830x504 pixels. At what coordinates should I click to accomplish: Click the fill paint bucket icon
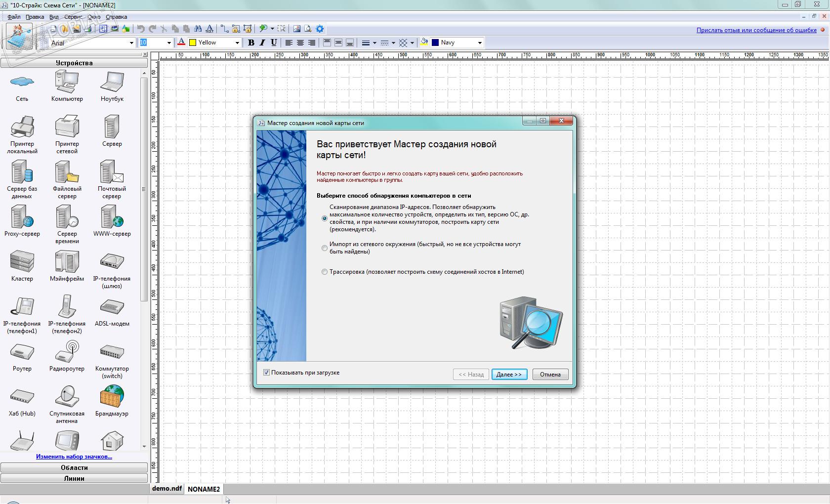[x=424, y=42]
